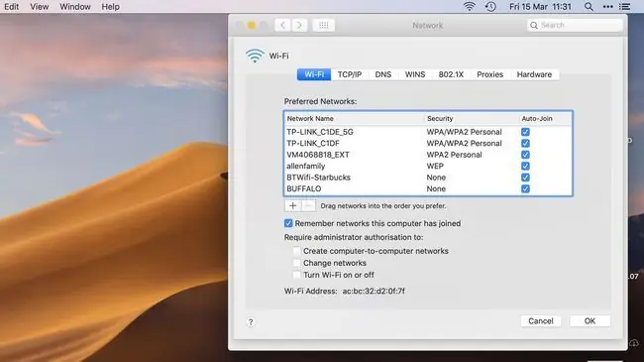Switch to the WINS tab

415,74
